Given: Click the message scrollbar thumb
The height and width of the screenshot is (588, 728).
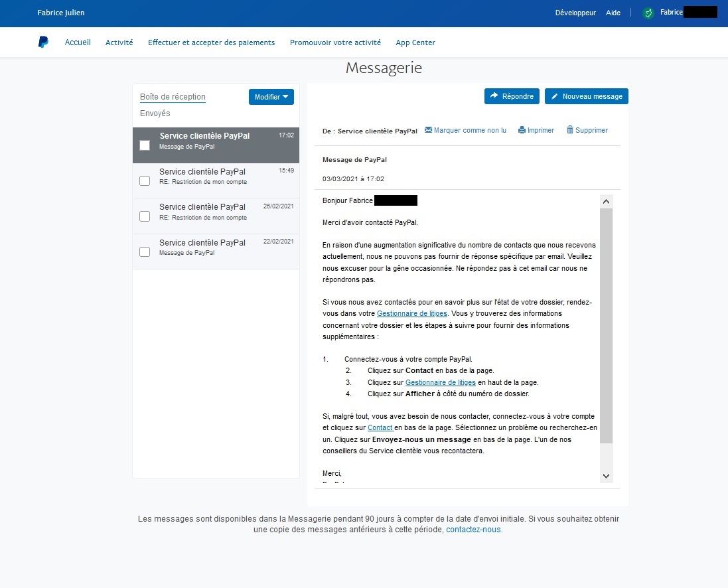Looking at the screenshot, I should tap(606, 325).
